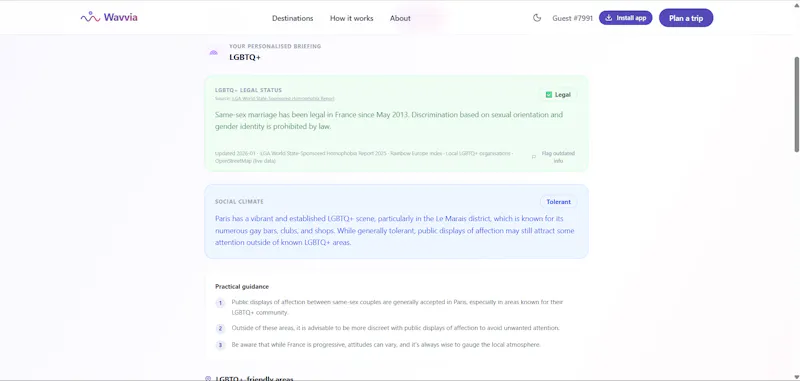The image size is (800, 381).
Task: Open the ILGA World State-Sponsored Homophobia Report source link
Action: pyautogui.click(x=283, y=98)
